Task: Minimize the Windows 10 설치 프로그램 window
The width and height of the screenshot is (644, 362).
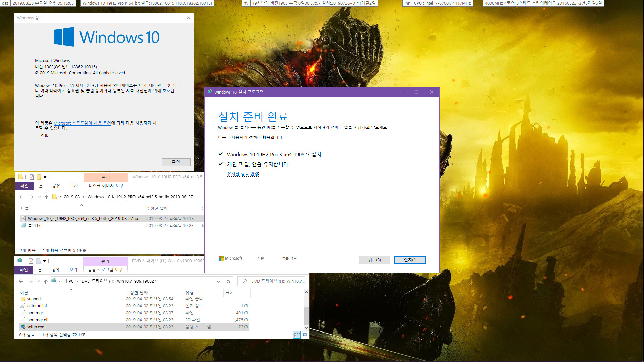Action: [x=401, y=92]
